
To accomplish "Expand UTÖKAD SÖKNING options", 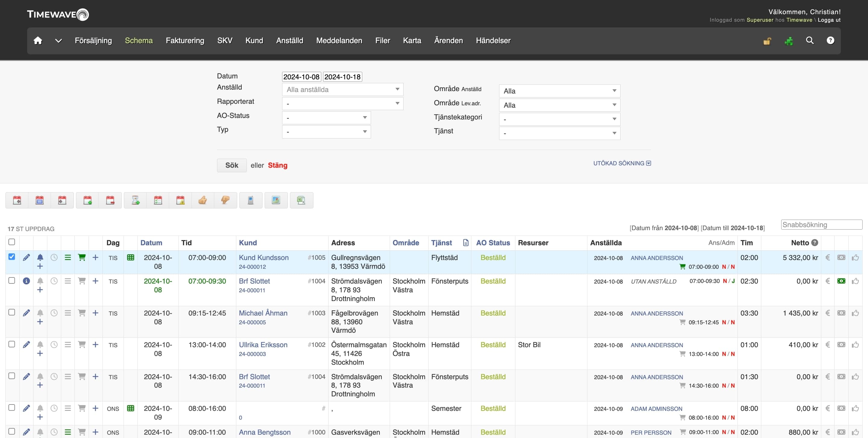I will click(622, 163).
